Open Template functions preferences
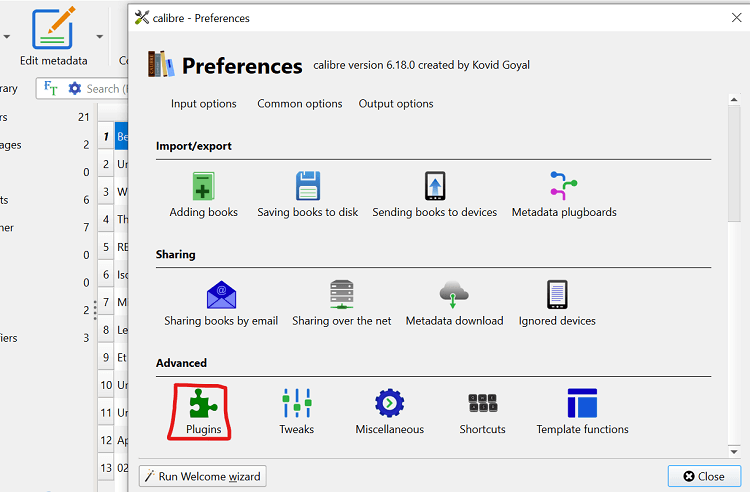This screenshot has height=492, width=750. coord(582,412)
